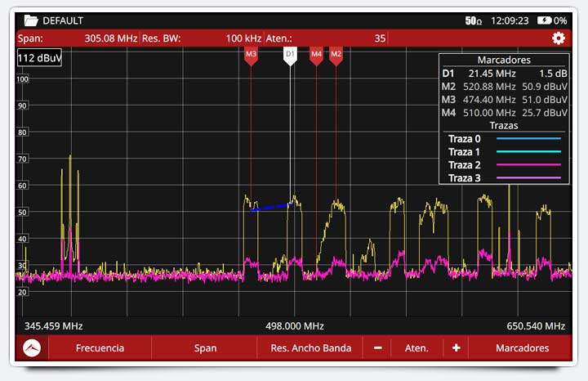Select the M3 marker flag
This screenshot has width=588, height=381.
(251, 56)
